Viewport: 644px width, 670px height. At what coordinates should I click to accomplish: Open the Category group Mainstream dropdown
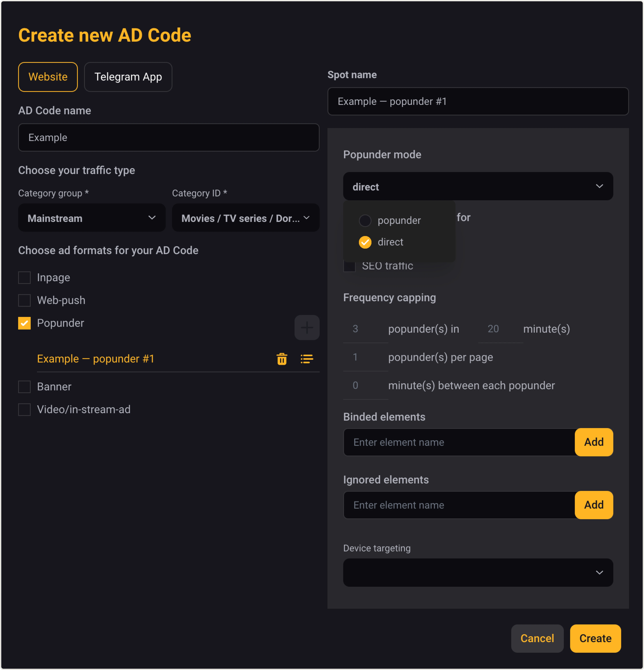[92, 218]
